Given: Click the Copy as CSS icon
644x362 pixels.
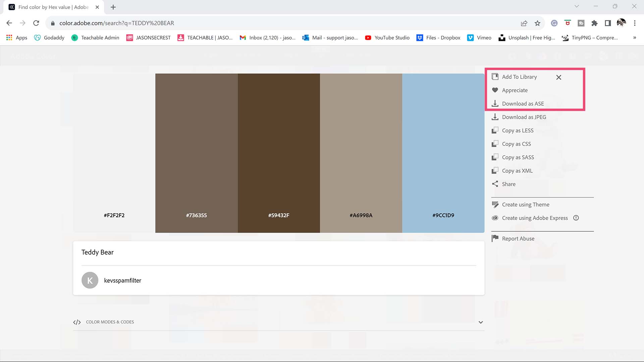Looking at the screenshot, I should 495,144.
